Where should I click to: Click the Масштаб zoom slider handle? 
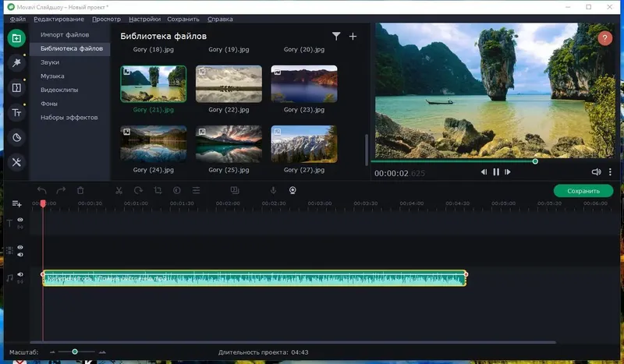coord(75,352)
